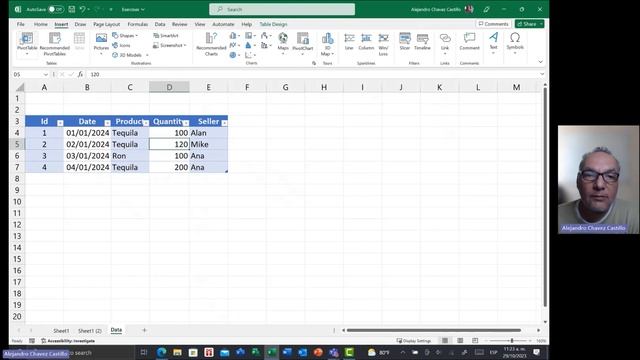The width and height of the screenshot is (640, 360).
Task: Switch to the Home tab
Action: (40, 24)
